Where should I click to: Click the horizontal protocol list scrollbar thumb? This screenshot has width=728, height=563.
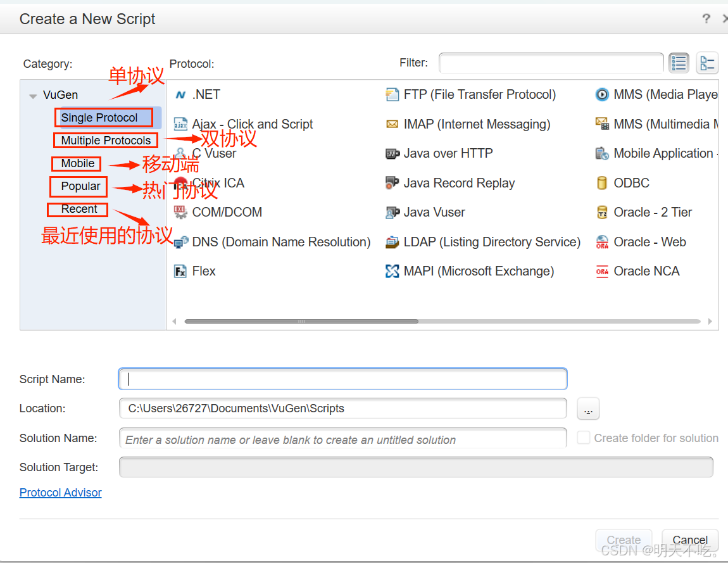pyautogui.click(x=301, y=322)
